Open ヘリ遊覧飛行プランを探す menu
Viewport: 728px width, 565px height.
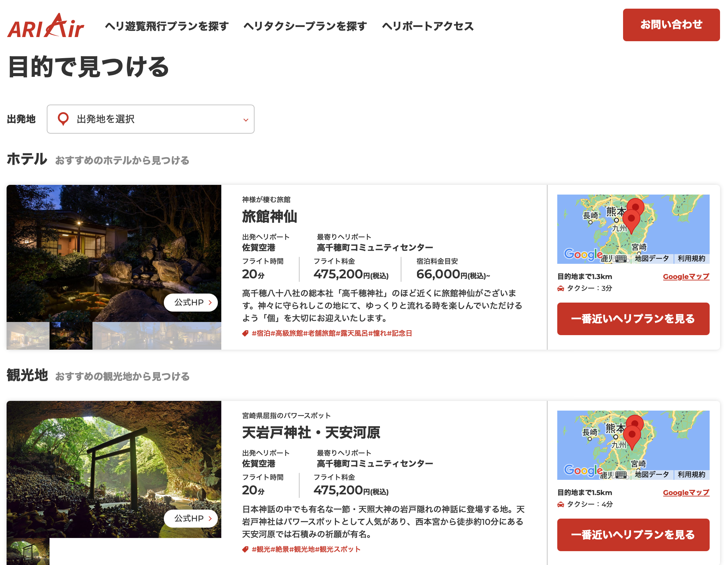coord(167,26)
